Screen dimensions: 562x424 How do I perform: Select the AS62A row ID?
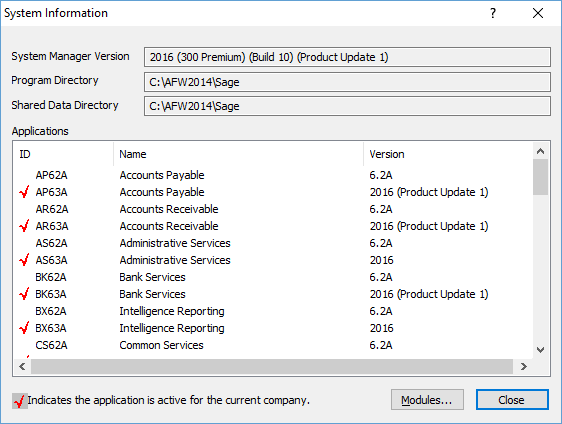(51, 243)
